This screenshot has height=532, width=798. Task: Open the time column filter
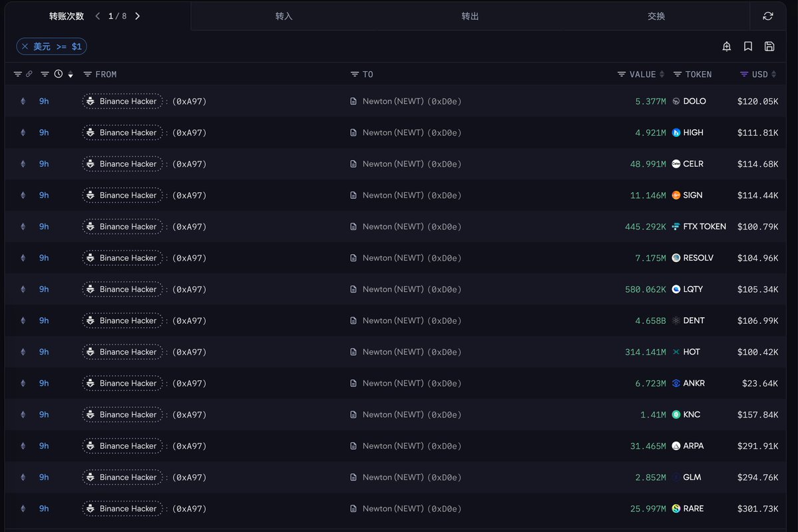click(45, 74)
